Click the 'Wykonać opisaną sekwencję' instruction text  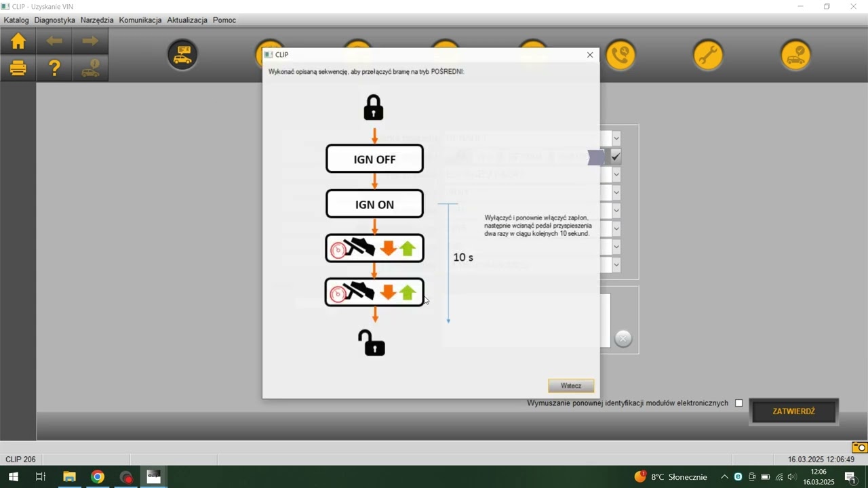click(366, 72)
